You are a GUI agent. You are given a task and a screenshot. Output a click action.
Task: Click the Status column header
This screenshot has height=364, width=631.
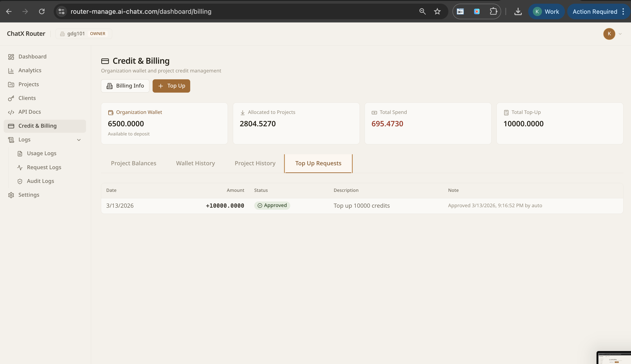[x=261, y=190]
